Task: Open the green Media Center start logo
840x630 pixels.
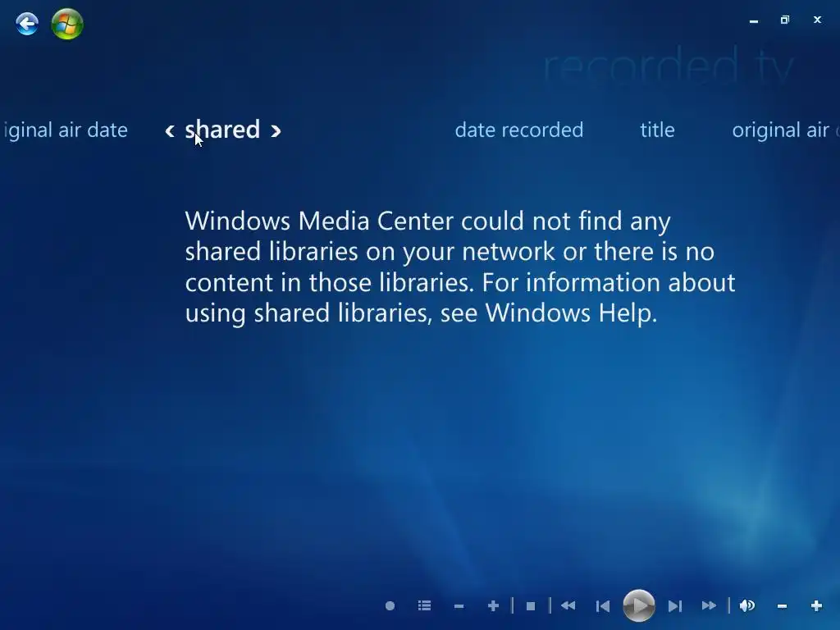Action: pos(67,24)
